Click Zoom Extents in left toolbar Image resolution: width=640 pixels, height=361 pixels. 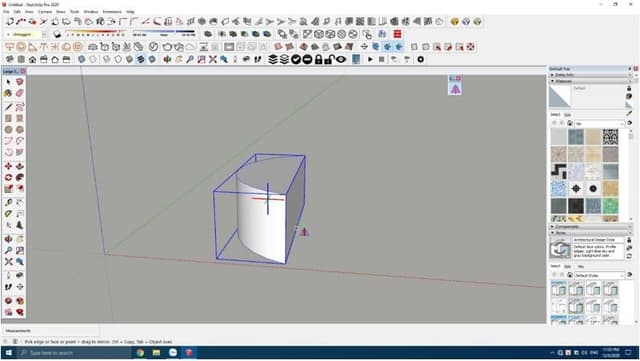[9, 262]
